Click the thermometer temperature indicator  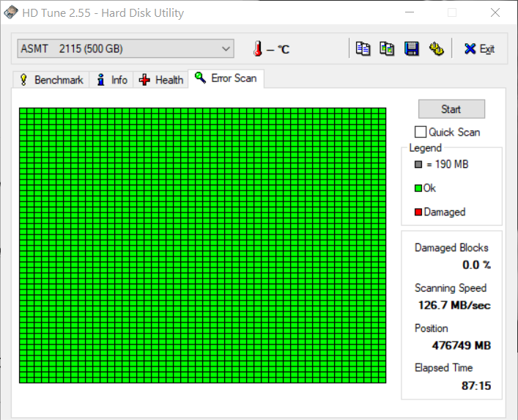(x=258, y=49)
